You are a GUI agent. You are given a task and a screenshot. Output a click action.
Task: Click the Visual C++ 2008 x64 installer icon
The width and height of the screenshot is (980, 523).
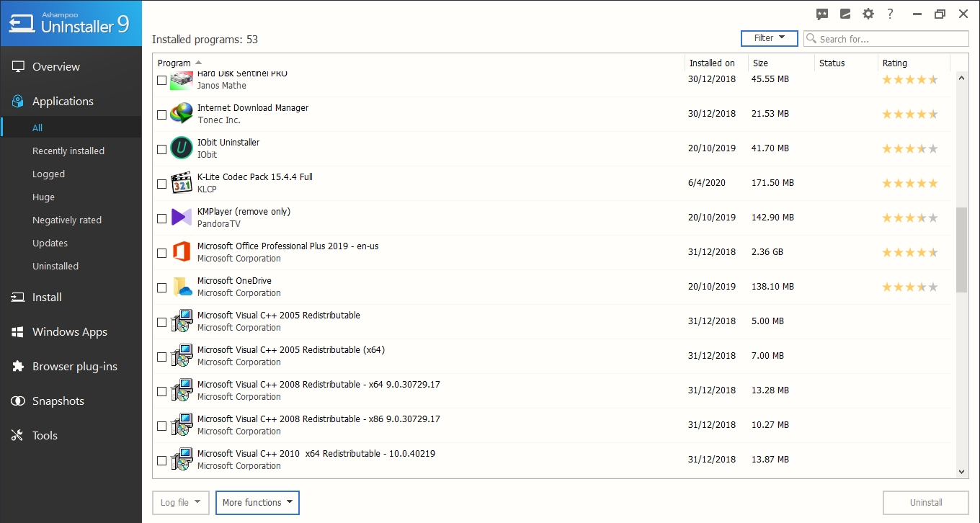point(182,390)
